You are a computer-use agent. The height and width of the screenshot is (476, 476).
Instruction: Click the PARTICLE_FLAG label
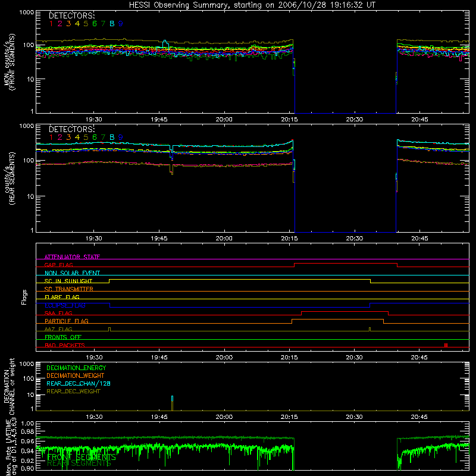67,321
